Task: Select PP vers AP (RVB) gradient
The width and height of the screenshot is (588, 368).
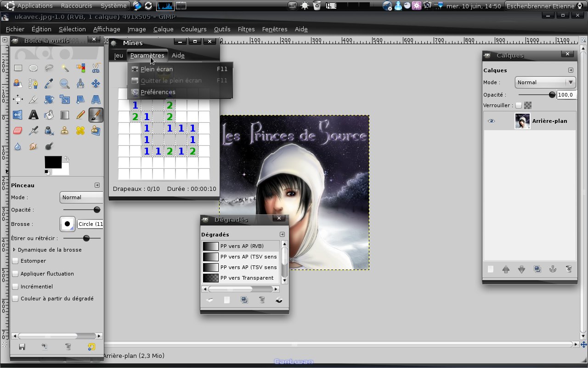Action: tap(241, 246)
